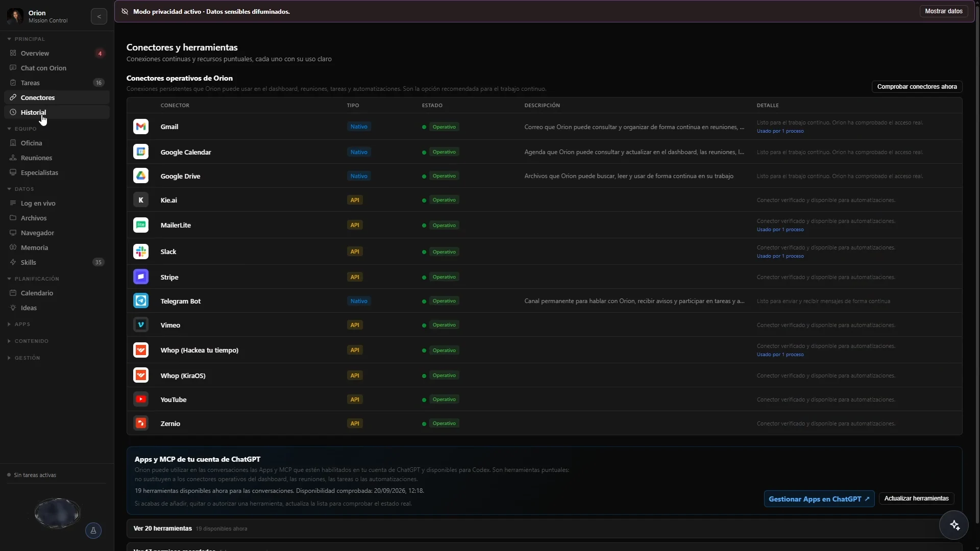Click the Telegram Bot connector icon
Image resolution: width=980 pixels, height=551 pixels.
141,300
